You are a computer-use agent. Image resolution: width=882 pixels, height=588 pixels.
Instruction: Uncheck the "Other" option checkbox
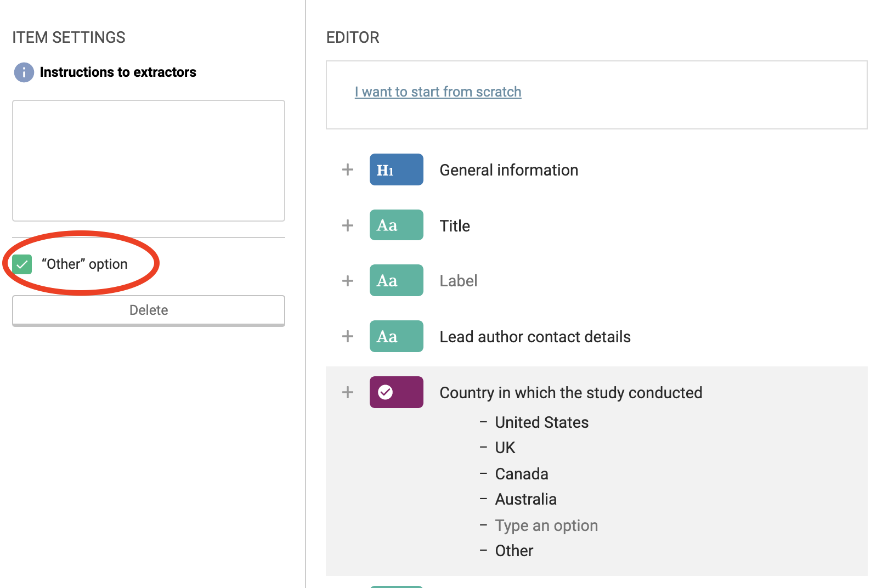click(x=22, y=264)
